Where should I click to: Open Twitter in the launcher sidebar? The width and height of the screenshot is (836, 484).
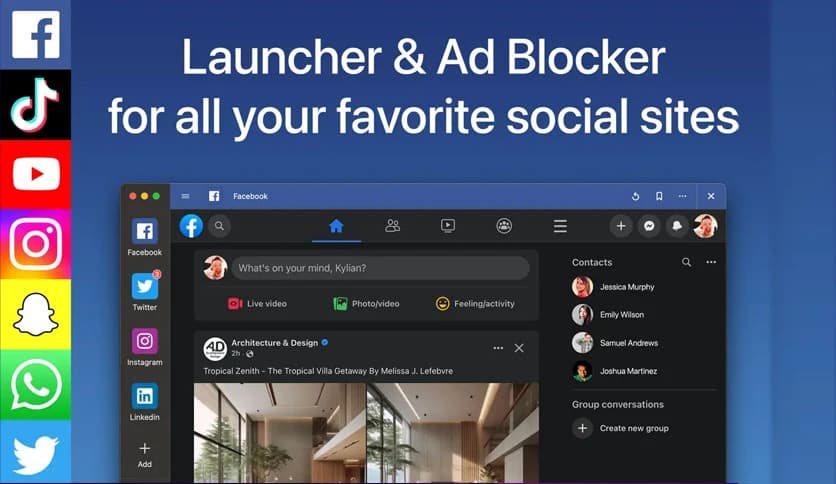[144, 292]
